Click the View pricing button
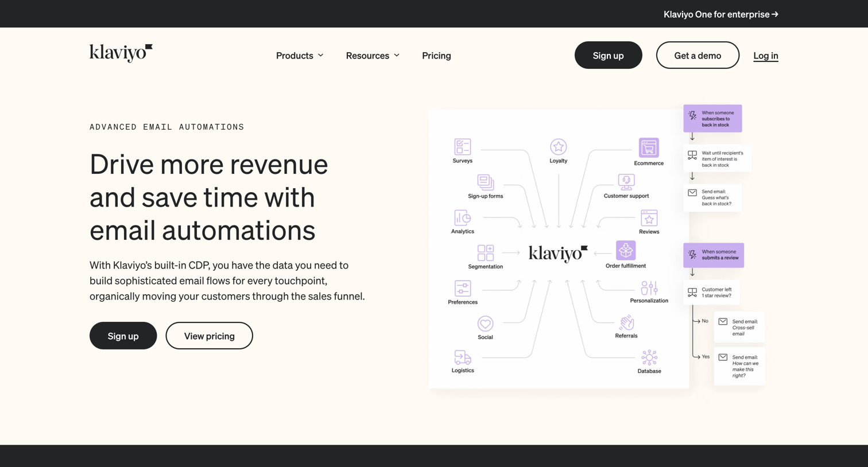This screenshot has height=467, width=868. [209, 336]
